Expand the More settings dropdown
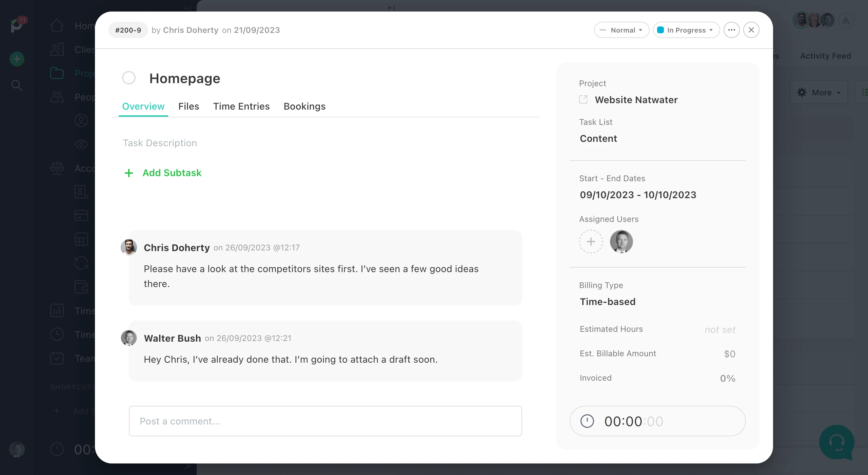Image resolution: width=868 pixels, height=475 pixels. coord(818,92)
